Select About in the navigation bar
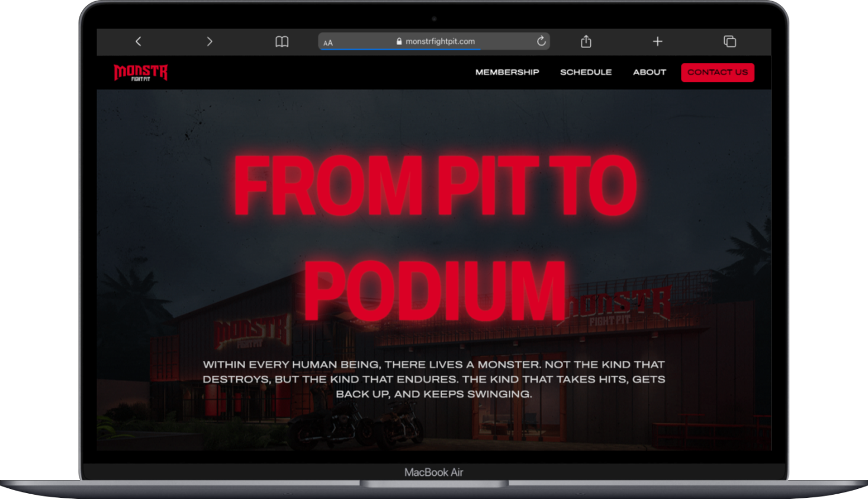The image size is (868, 499). [649, 72]
